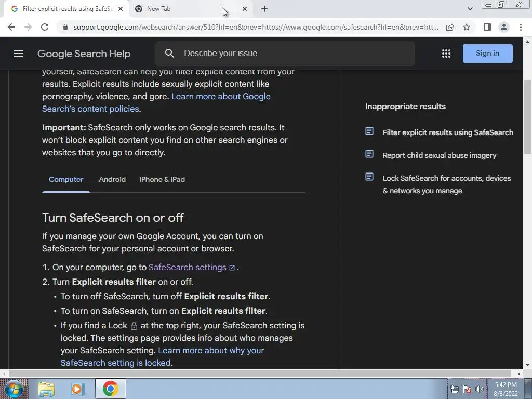Screen dimensions: 532x399
Task: Click the Chrome taskbar icon
Action: pyautogui.click(x=111, y=389)
